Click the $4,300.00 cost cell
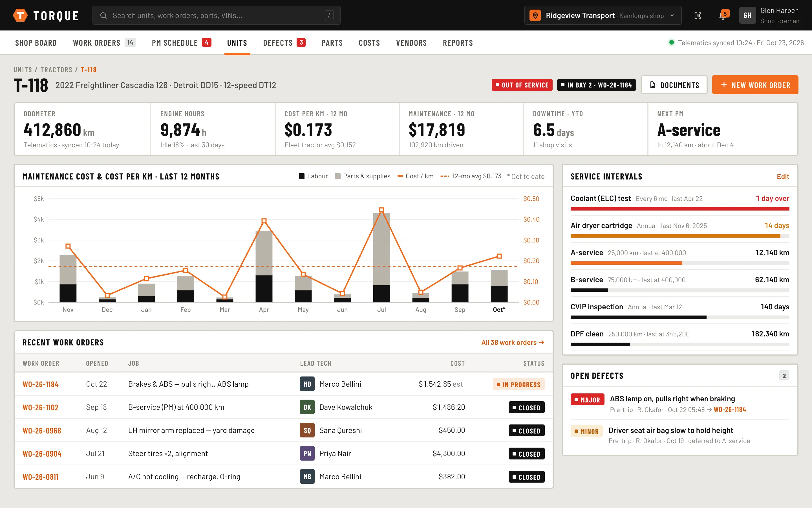Image resolution: width=812 pixels, height=508 pixels. click(x=449, y=454)
